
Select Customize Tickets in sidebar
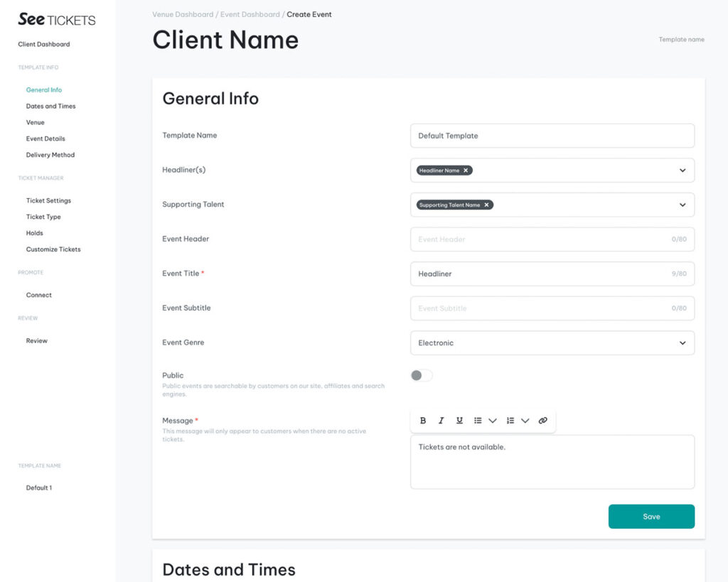click(x=53, y=249)
